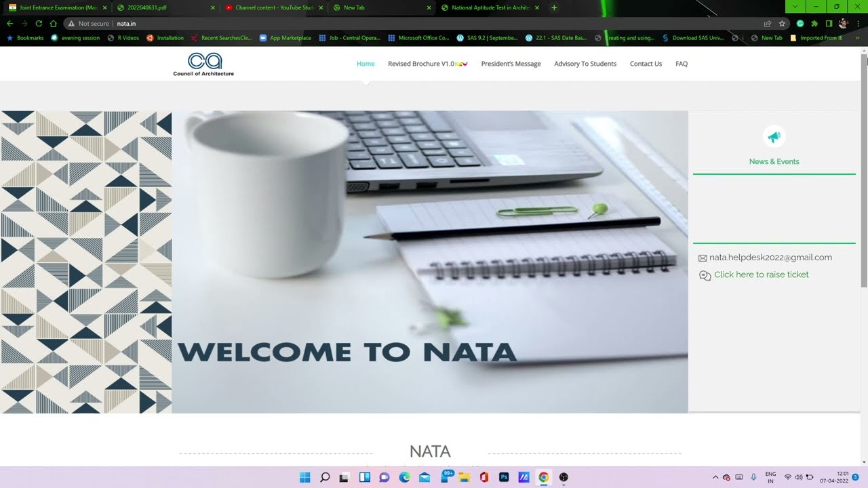868x488 pixels.
Task: Open the FAQ menu item
Action: [x=682, y=64]
